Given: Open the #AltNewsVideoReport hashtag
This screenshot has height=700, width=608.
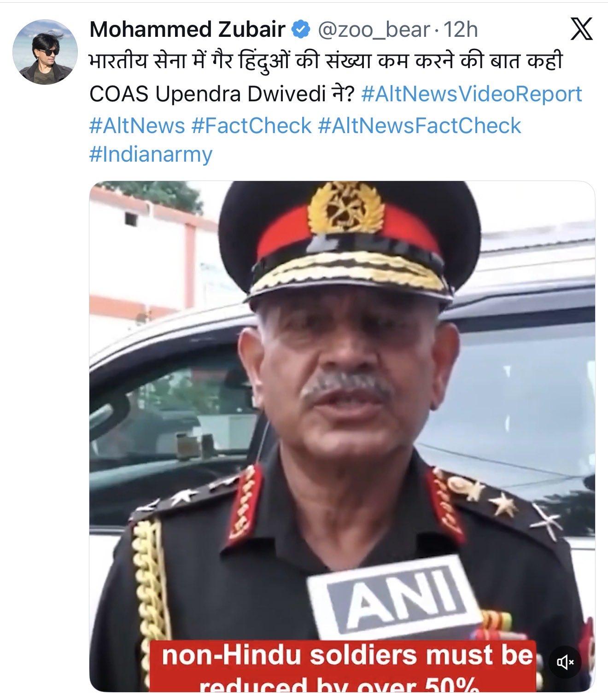Looking at the screenshot, I should [472, 94].
